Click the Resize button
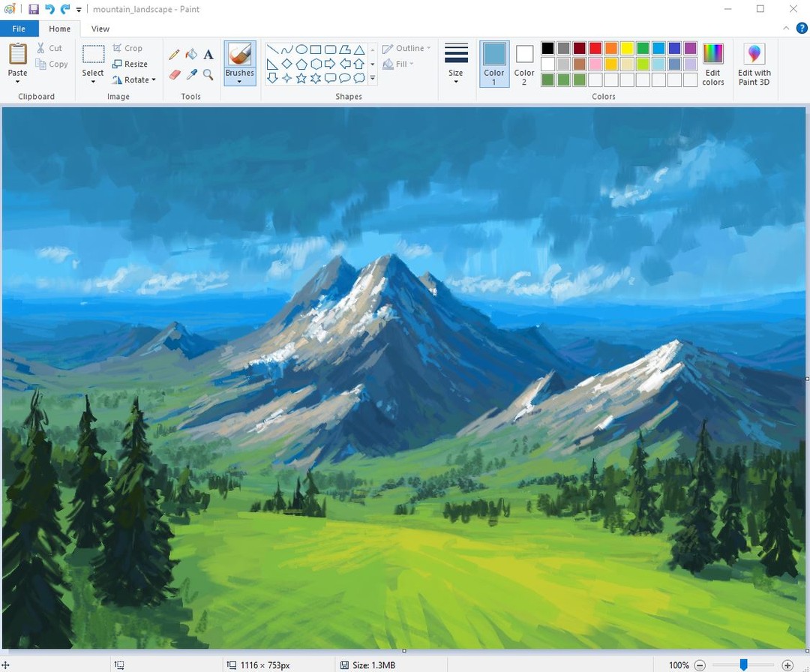The width and height of the screenshot is (810, 672). [130, 64]
